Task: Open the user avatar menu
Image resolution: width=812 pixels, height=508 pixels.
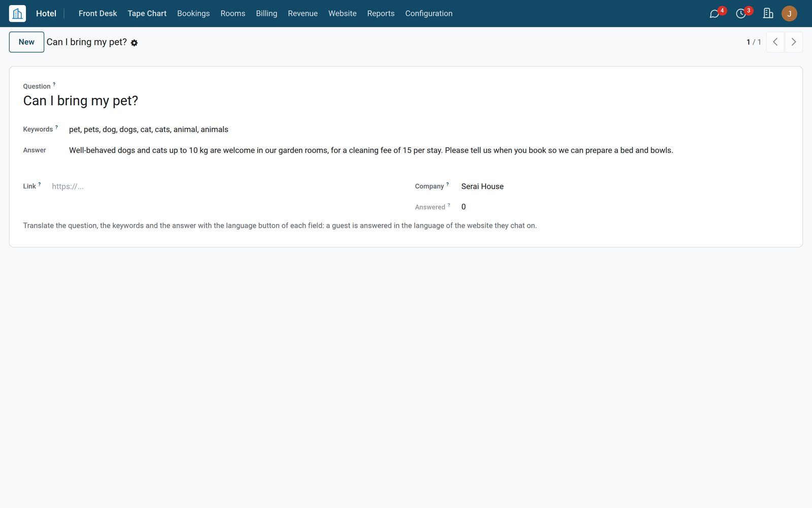Action: [x=789, y=13]
